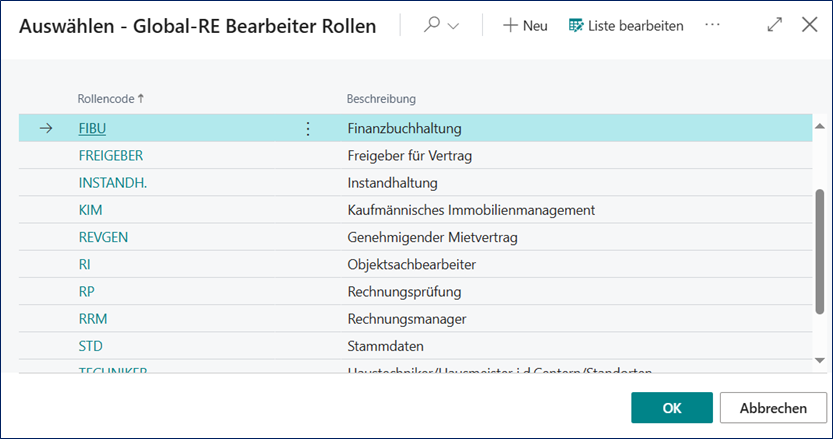Image resolution: width=833 pixels, height=439 pixels.
Task: Cancel with the Abbrechen button
Action: (x=773, y=408)
